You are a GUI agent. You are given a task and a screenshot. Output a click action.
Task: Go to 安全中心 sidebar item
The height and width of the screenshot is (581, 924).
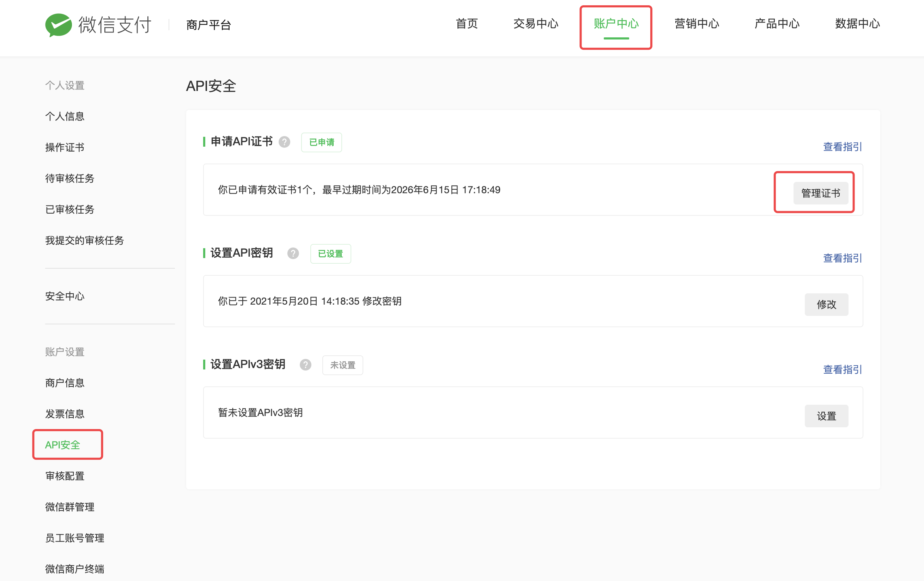tap(65, 296)
